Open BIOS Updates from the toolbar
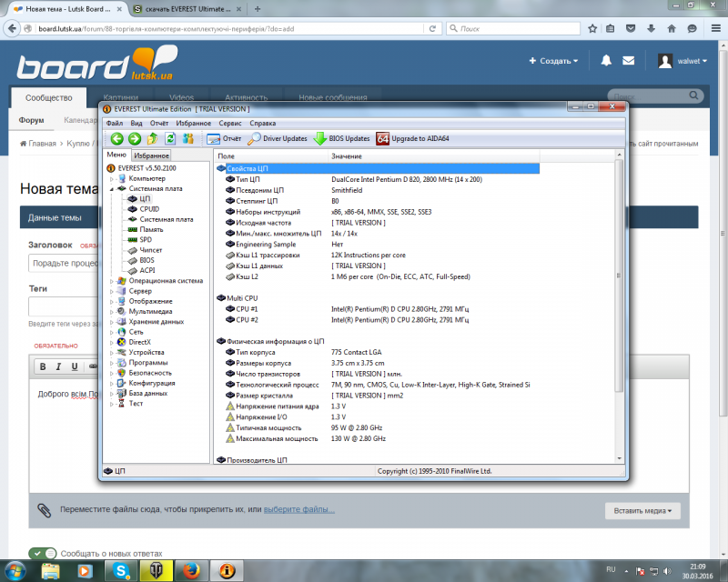This screenshot has width=728, height=582. click(x=342, y=139)
